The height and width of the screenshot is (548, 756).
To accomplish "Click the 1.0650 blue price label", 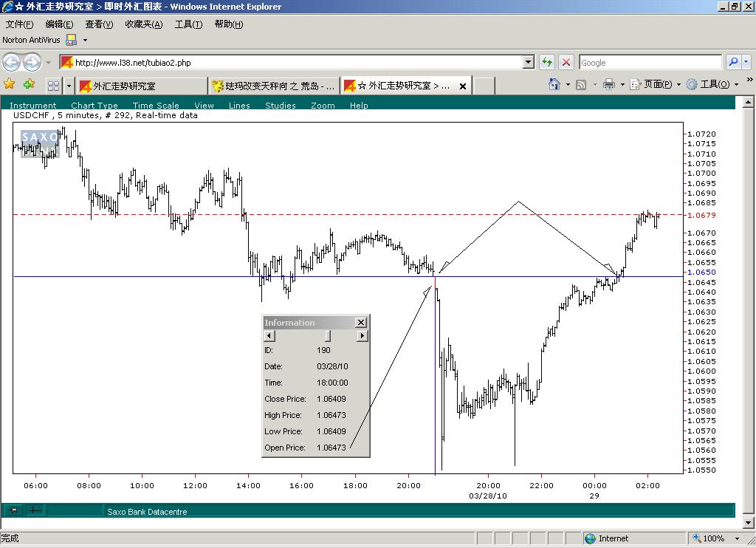I will click(x=701, y=272).
